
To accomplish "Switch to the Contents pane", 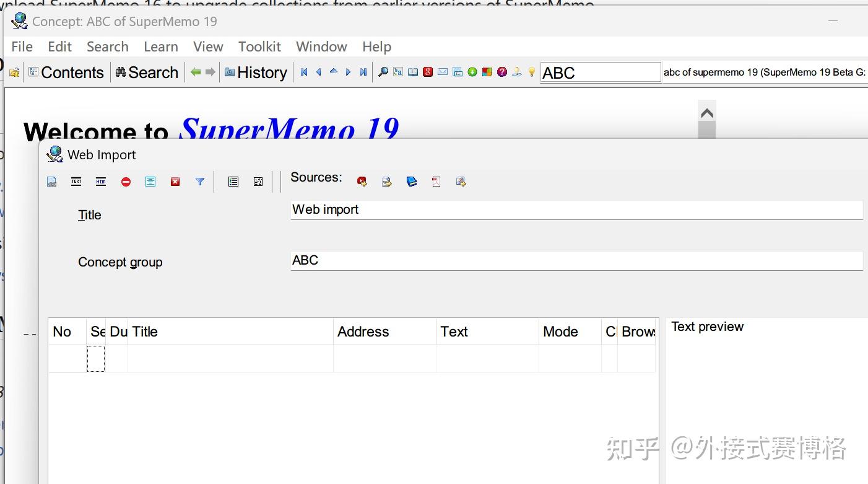I will click(x=66, y=72).
